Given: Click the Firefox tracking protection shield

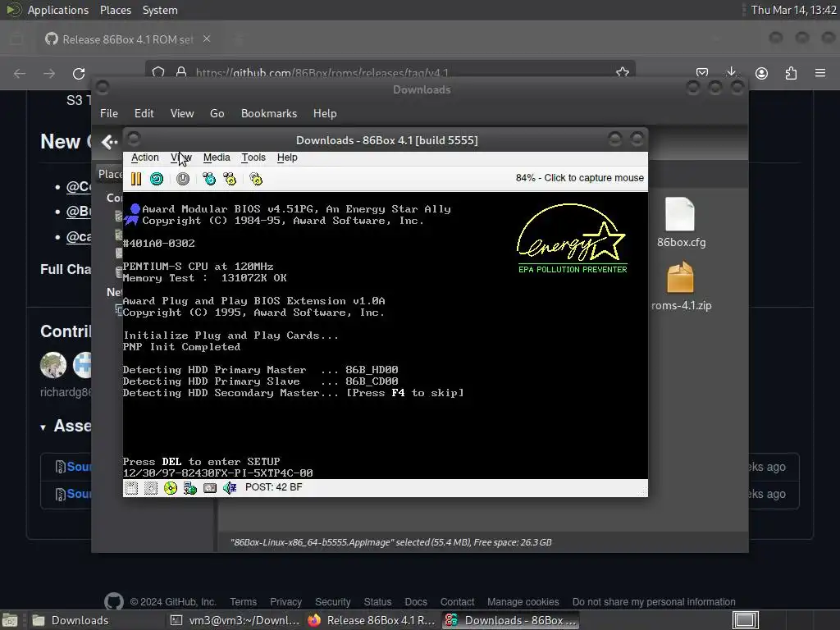Looking at the screenshot, I should 158,72.
